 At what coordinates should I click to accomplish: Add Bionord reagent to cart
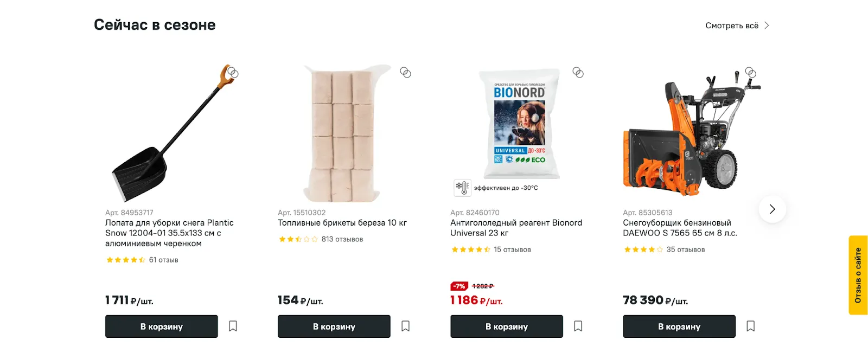click(x=506, y=326)
